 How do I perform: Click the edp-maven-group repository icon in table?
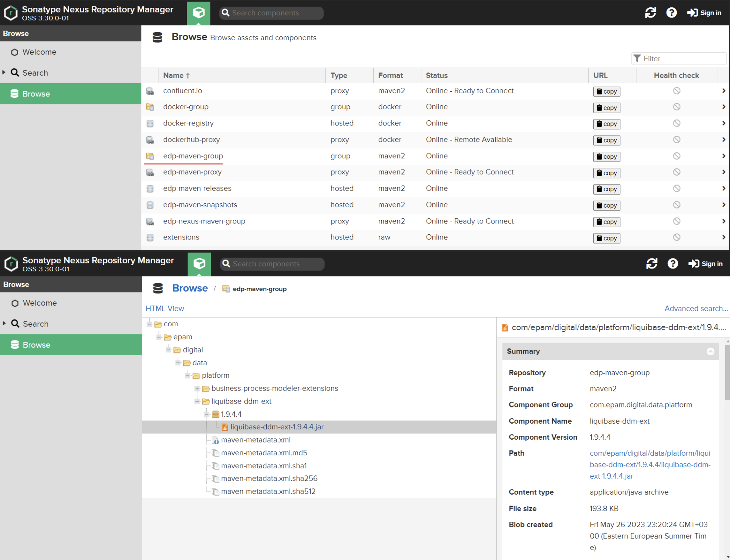click(x=150, y=156)
